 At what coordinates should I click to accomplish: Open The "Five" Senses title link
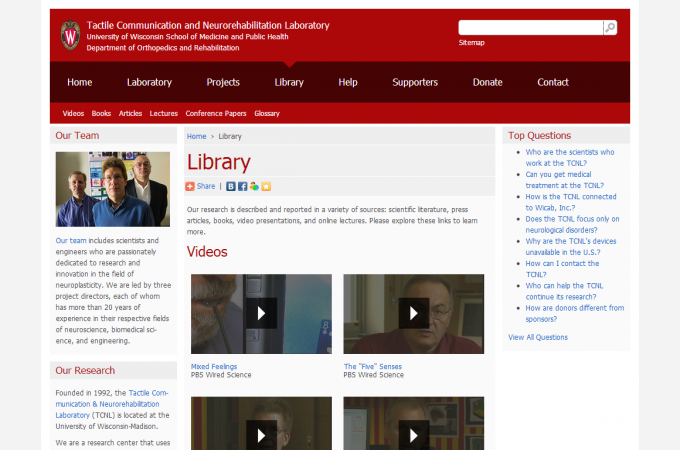click(373, 366)
